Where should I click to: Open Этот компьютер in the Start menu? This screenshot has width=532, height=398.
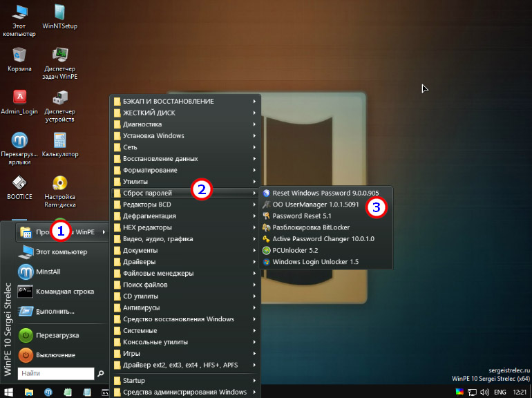tap(62, 252)
